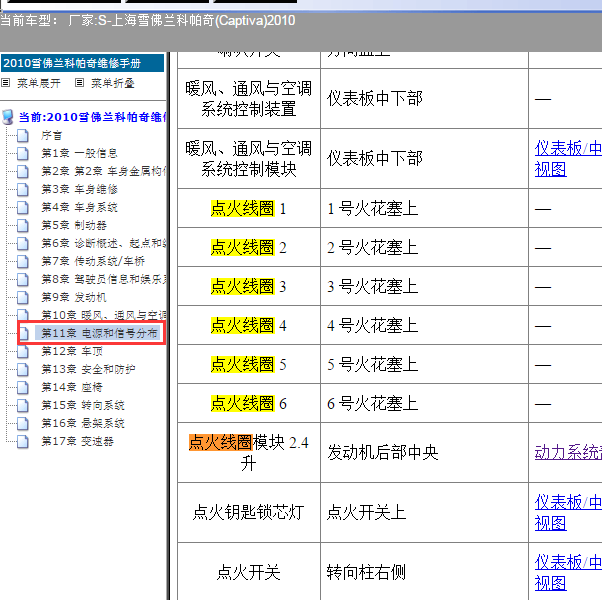
Task: Open 第3章 车身维修 chapter
Action: pyautogui.click(x=79, y=189)
